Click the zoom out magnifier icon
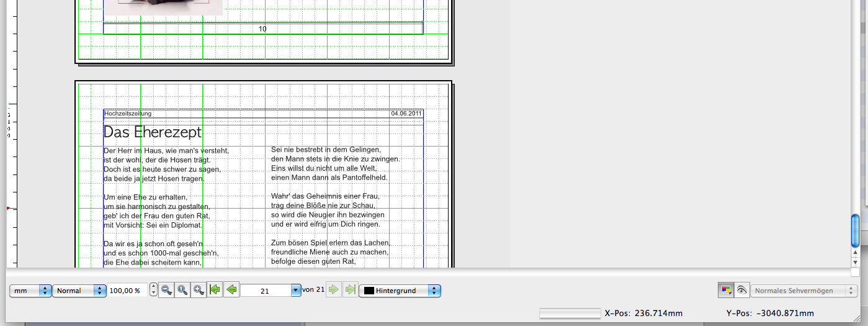 click(166, 290)
